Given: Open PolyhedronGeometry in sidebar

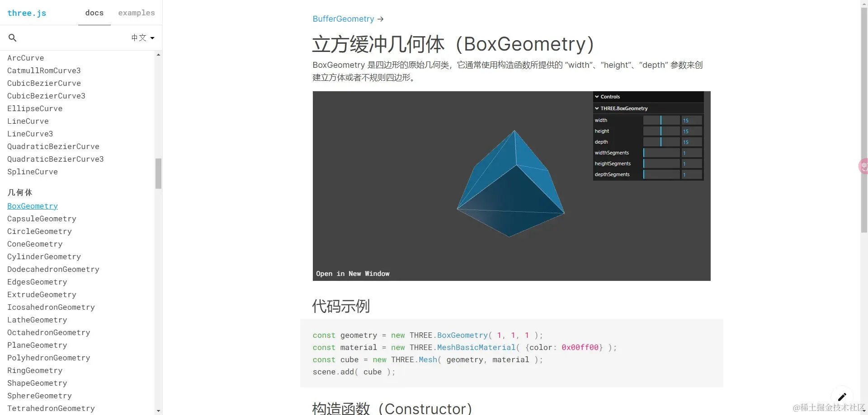Looking at the screenshot, I should (49, 358).
